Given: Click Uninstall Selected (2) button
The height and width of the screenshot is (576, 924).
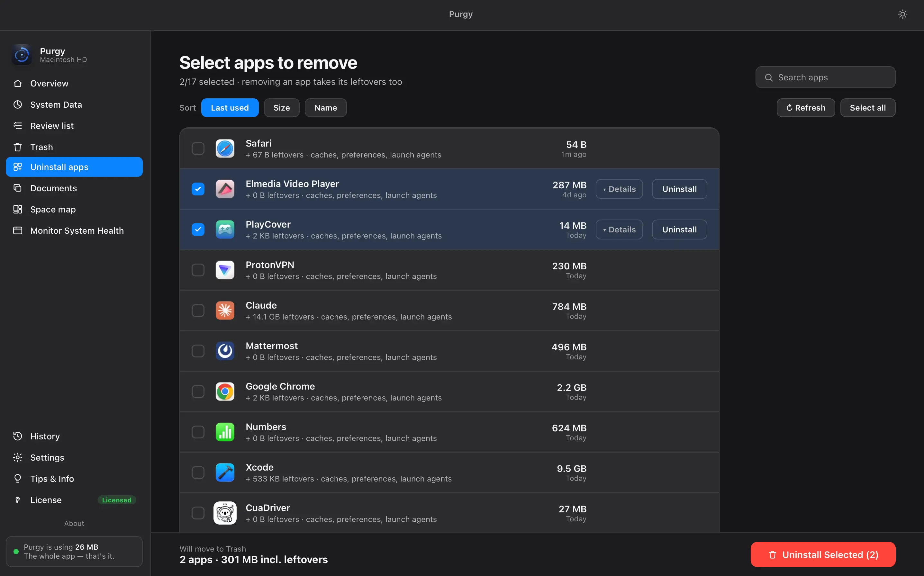Looking at the screenshot, I should tap(823, 554).
